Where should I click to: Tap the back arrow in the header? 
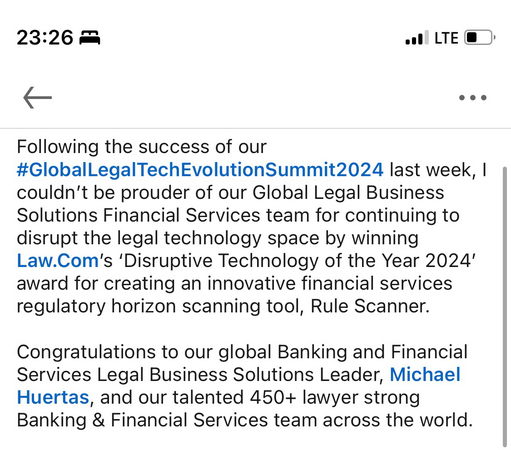pos(37,98)
